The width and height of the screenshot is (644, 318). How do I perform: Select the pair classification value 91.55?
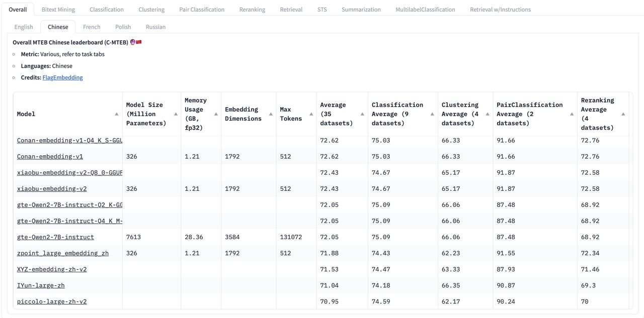pyautogui.click(x=506, y=253)
